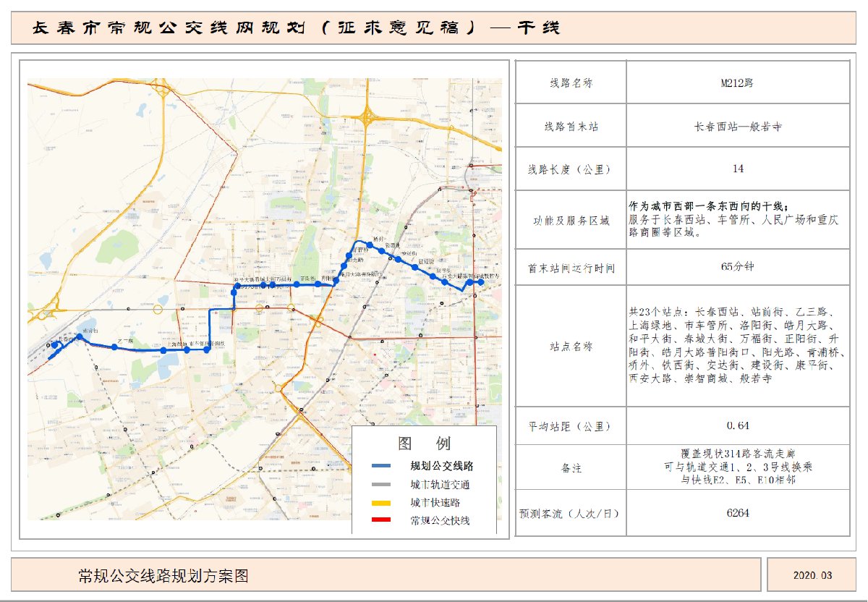
Task: Click the 桥外 stop dot on the route
Action: click(x=370, y=245)
